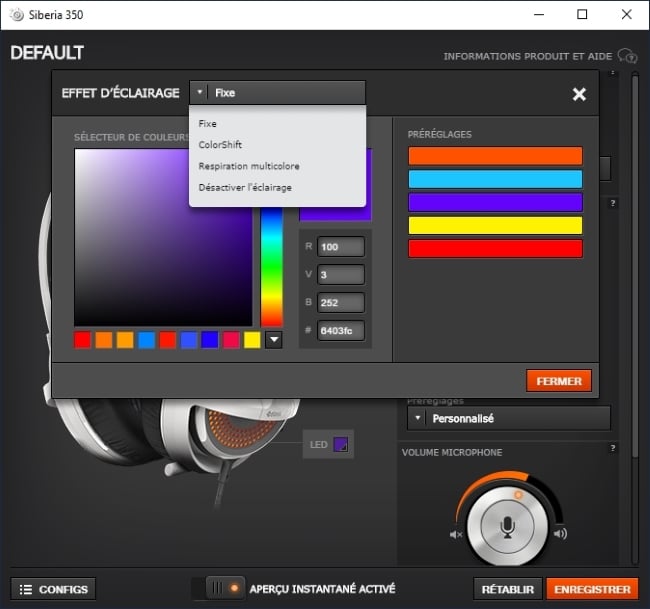Click the rainbow hue slider strip
Image resolution: width=650 pixels, height=609 pixels.
272,267
